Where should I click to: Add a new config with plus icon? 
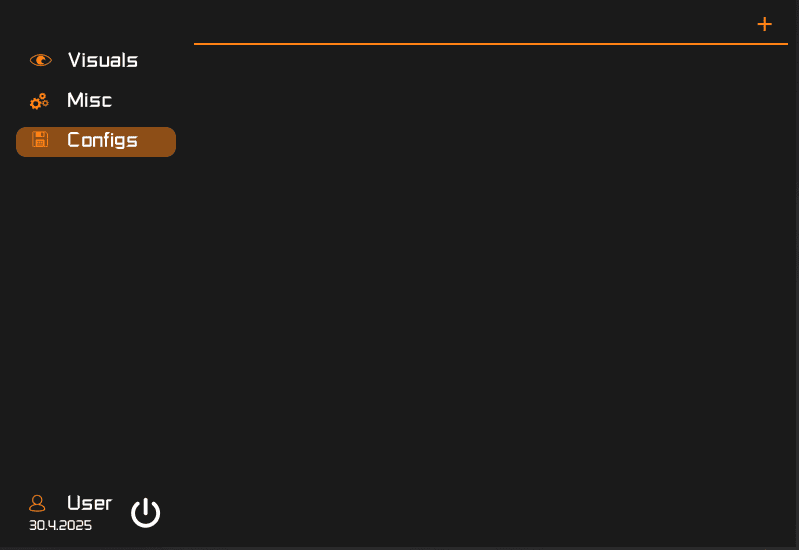pos(765,24)
